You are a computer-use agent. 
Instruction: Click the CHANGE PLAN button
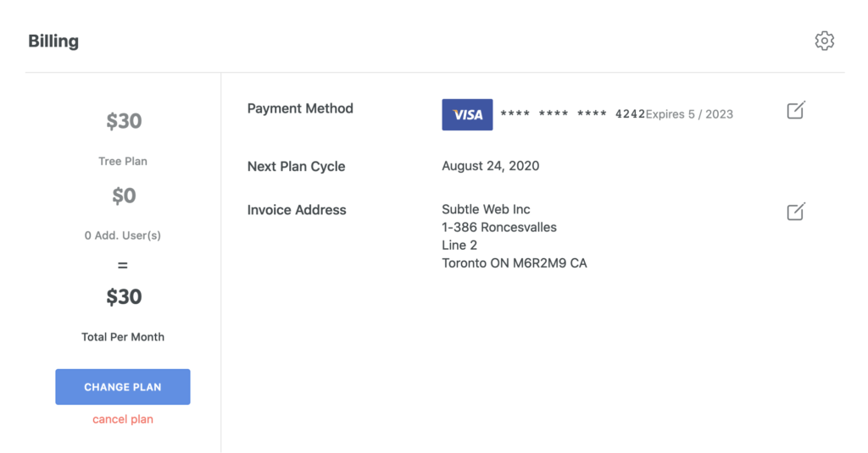pos(123,387)
